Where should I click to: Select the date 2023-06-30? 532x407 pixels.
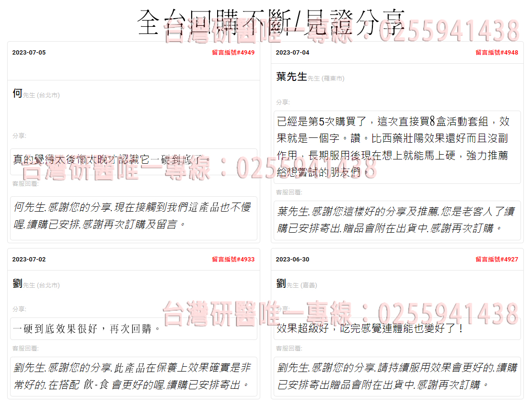pyautogui.click(x=292, y=260)
